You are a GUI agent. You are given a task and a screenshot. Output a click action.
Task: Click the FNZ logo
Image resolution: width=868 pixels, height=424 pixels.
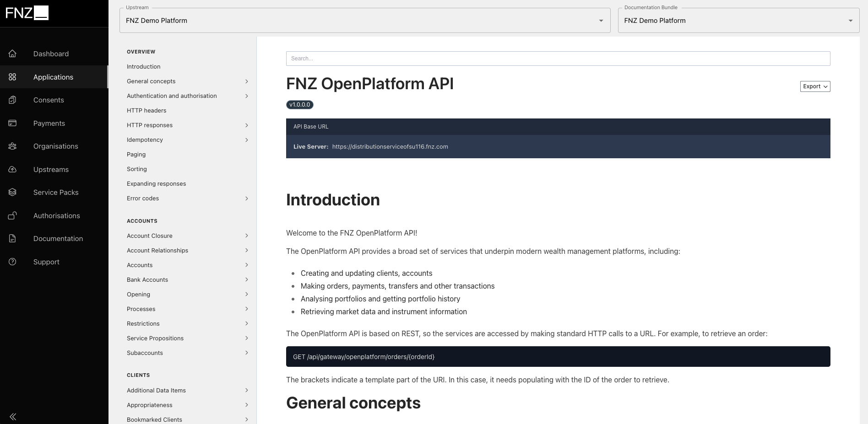point(27,13)
